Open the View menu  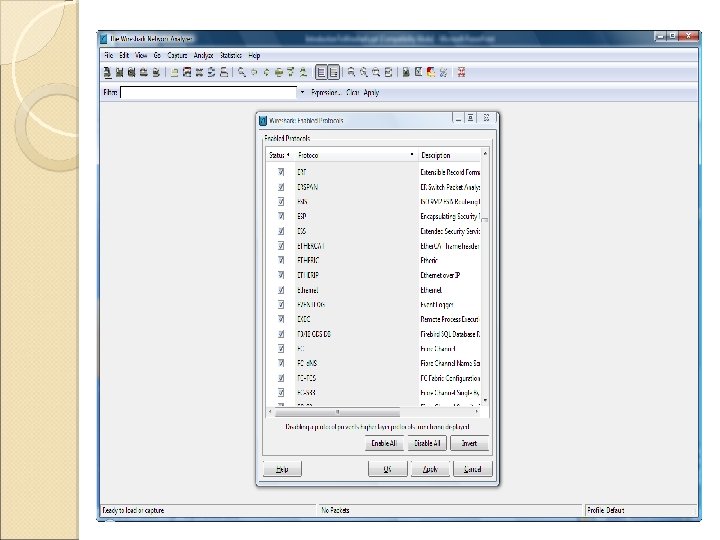pyautogui.click(x=141, y=55)
